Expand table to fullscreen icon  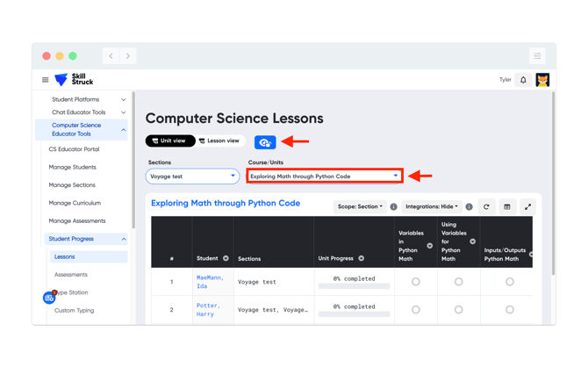coord(527,206)
